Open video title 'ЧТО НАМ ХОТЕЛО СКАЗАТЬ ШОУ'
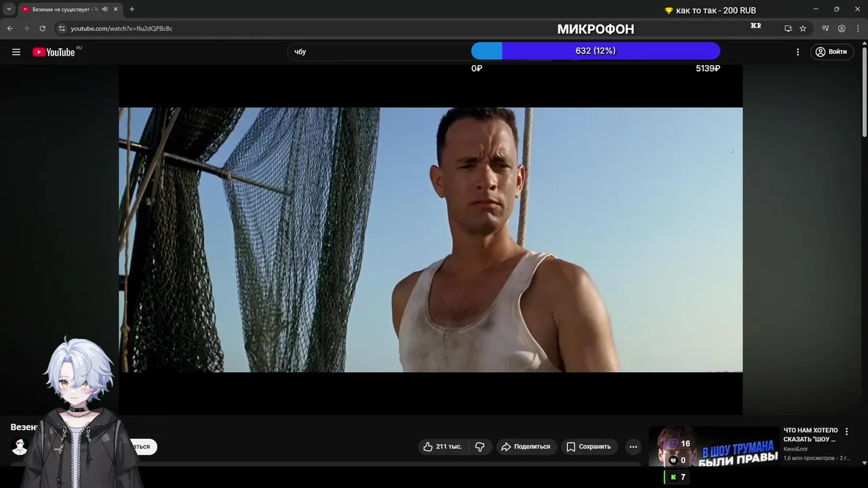868x488 pixels. point(810,434)
